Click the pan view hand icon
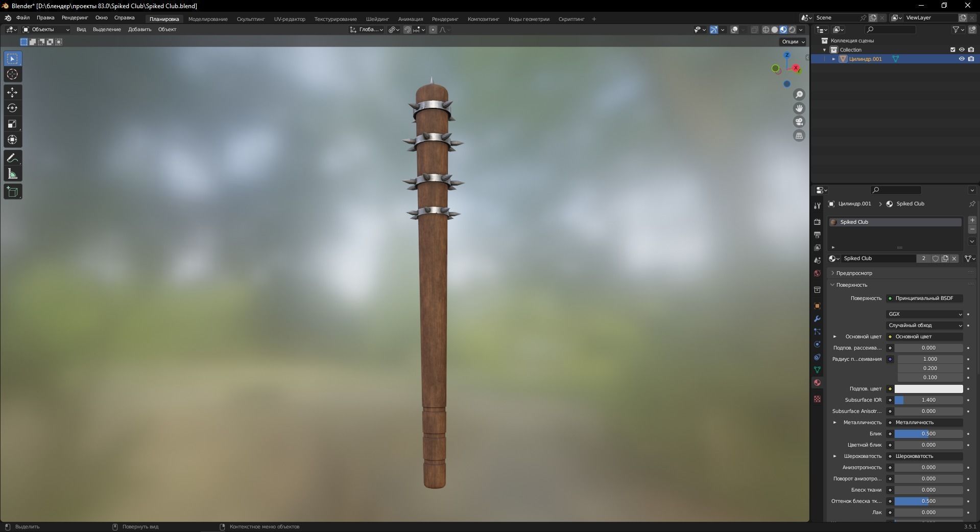 [x=799, y=108]
